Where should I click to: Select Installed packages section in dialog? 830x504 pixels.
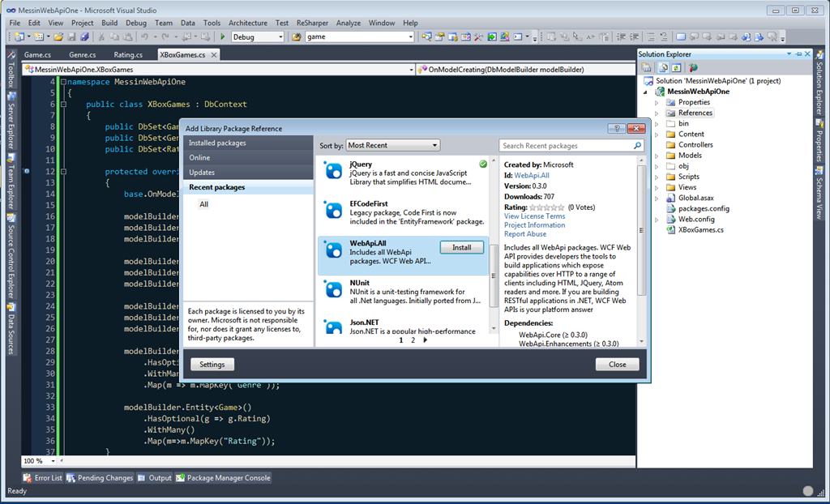point(248,143)
